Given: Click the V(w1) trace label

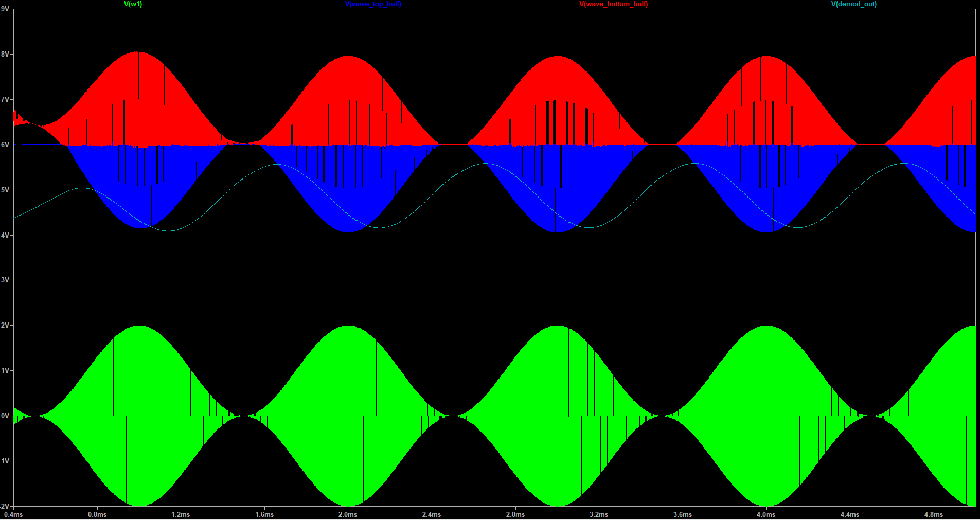Looking at the screenshot, I should point(133,4).
